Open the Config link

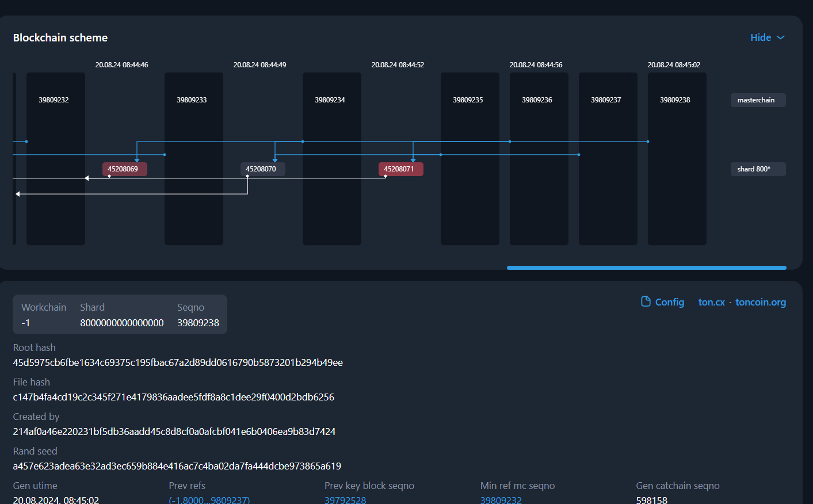click(x=670, y=302)
